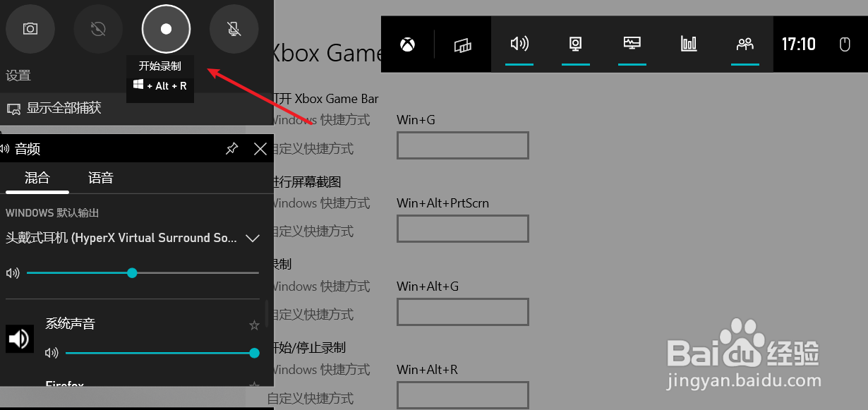This screenshot has width=868, height=410.
Task: Pin the Audio panel with the pin icon
Action: pyautogui.click(x=231, y=149)
